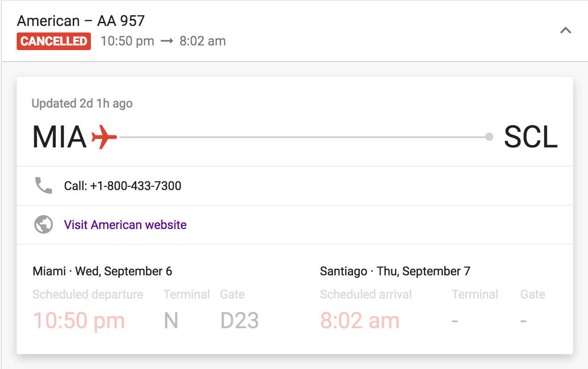Click Miami · Wed, September 6 heading
The height and width of the screenshot is (369, 588).
[102, 271]
